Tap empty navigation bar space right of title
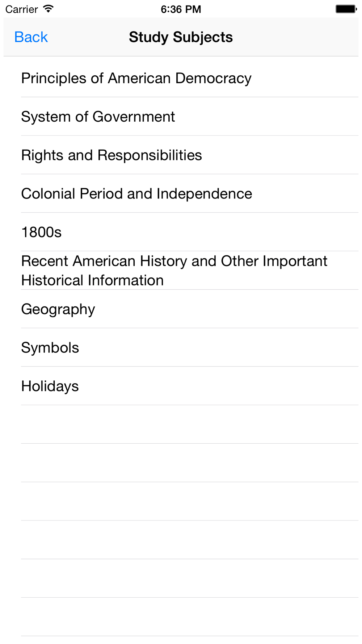The image size is (362, 644). pos(295,37)
